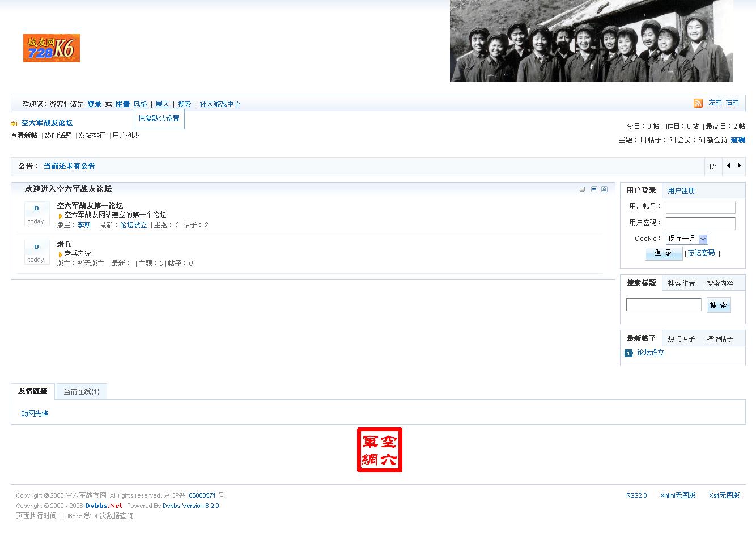Image resolution: width=756 pixels, height=534 pixels.
Task: Click the red 空六軍網 seal image
Action: 380,450
